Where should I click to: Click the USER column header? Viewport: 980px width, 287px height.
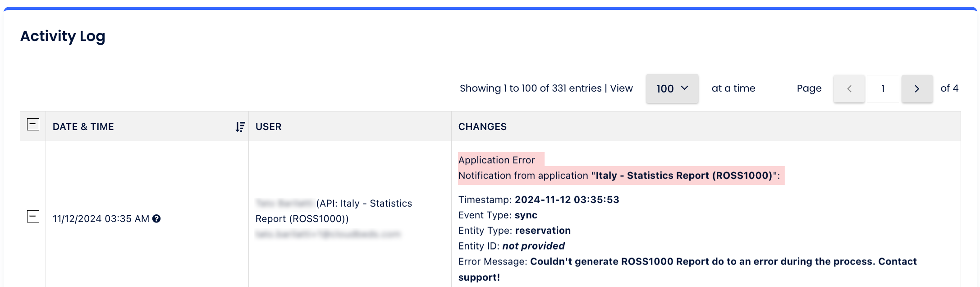click(269, 127)
